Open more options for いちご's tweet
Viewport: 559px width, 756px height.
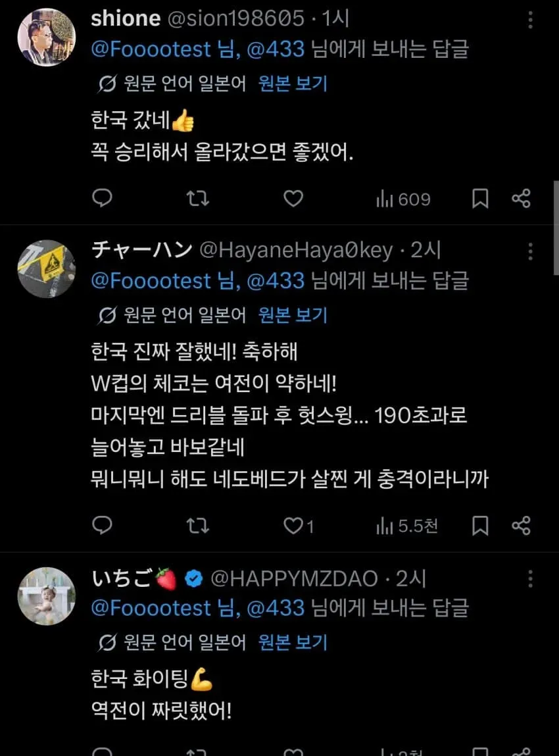pyautogui.click(x=530, y=578)
